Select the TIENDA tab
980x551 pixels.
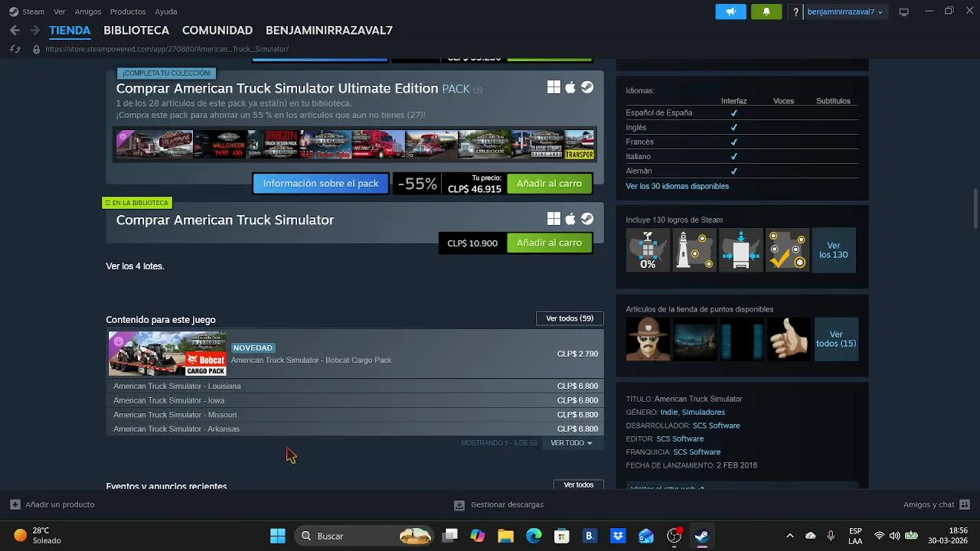(70, 31)
